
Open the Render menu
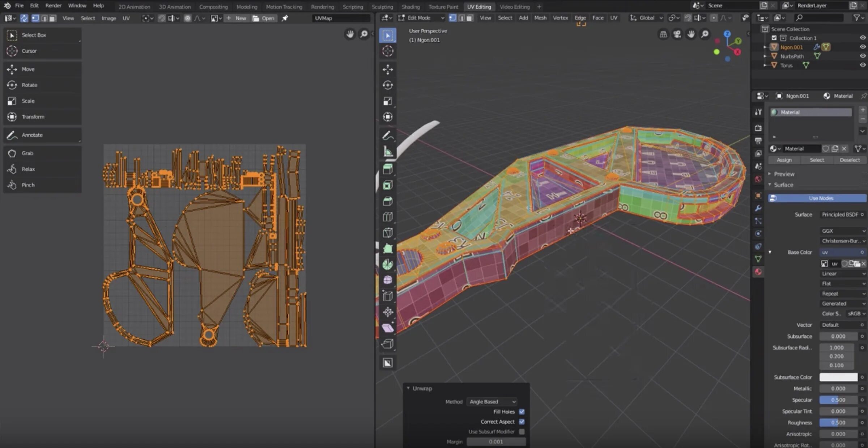point(53,5)
